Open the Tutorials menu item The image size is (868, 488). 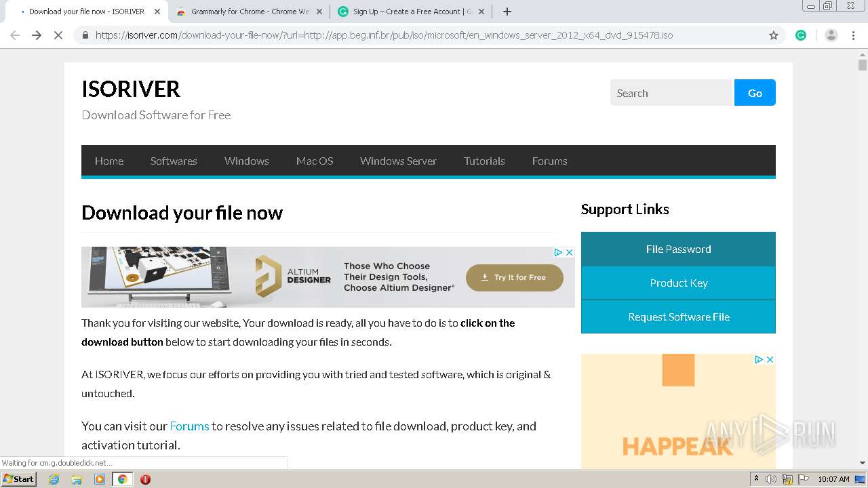[484, 161]
